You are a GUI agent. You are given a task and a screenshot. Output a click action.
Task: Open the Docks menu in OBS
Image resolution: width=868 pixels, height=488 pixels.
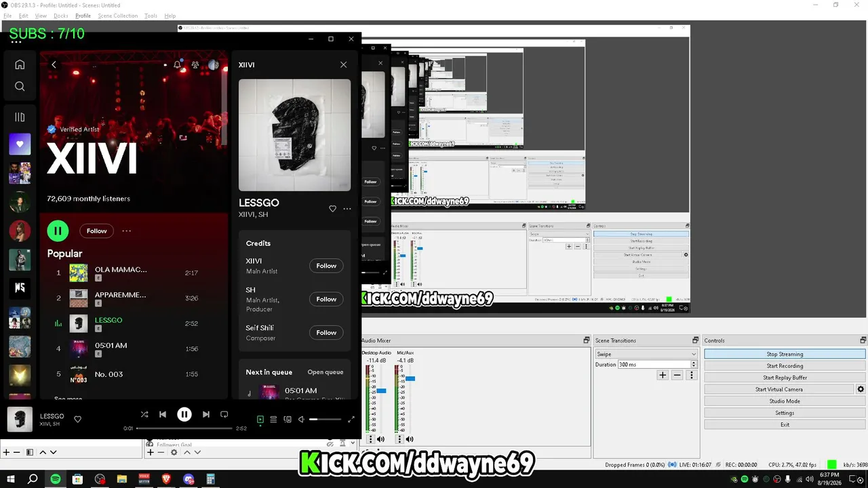coord(61,16)
